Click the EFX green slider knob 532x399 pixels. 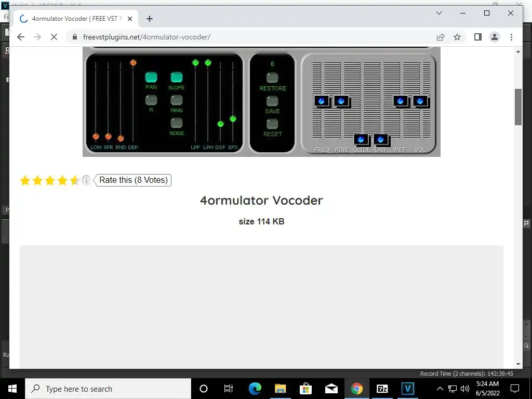click(233, 119)
